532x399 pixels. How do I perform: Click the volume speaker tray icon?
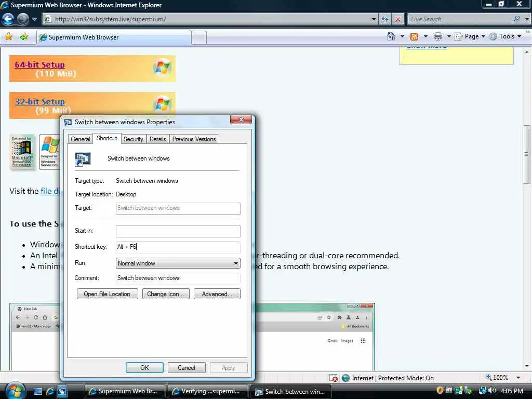click(492, 391)
